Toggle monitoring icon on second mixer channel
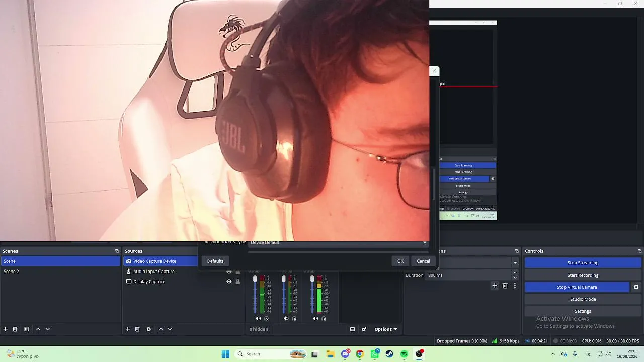This screenshot has height=362, width=644. [x=295, y=319]
